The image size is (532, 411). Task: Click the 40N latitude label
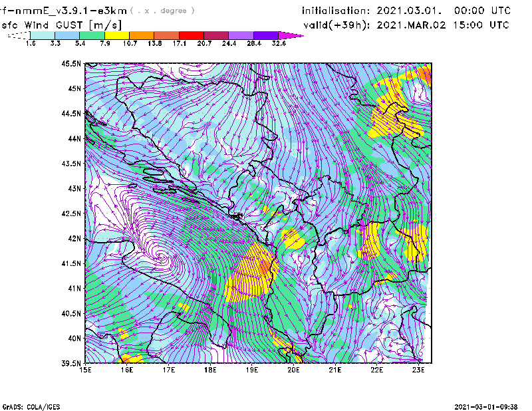tap(74, 339)
